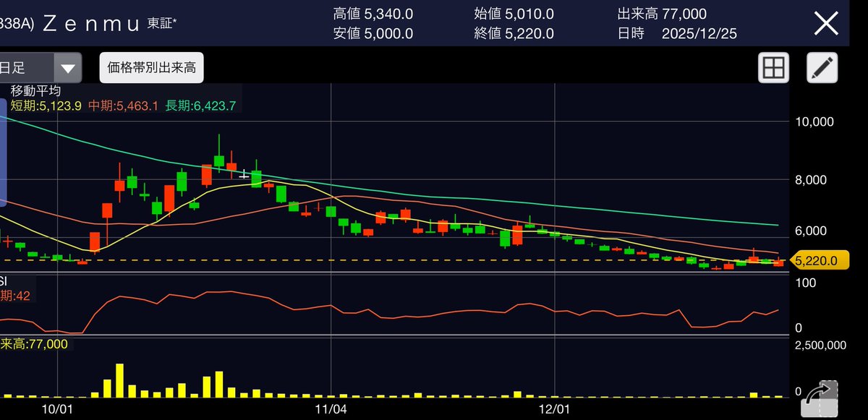Tap the 2,500,000 volume axis label

tap(820, 346)
